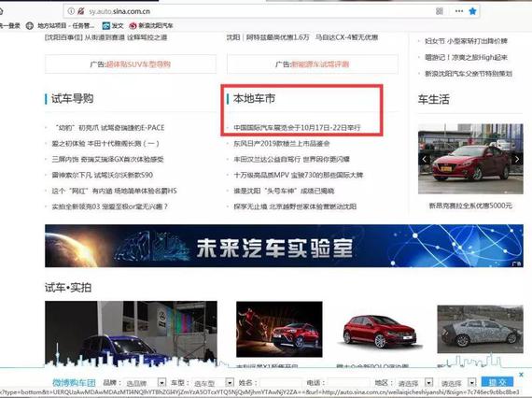Image resolution: width=532 pixels, height=398 pixels.
Task: Open the red hatchback POLO photo
Action: click(379, 331)
